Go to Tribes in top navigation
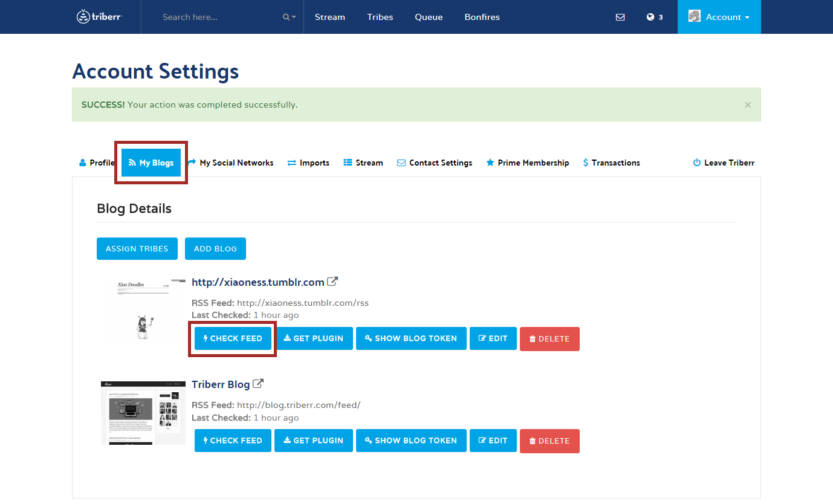Viewport: 833px width, 504px height. [x=380, y=17]
